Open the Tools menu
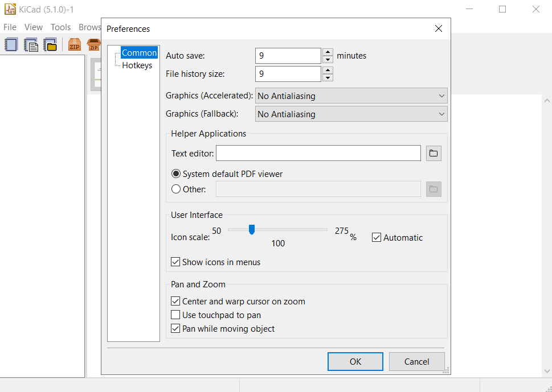This screenshot has height=392, width=552. tap(60, 27)
